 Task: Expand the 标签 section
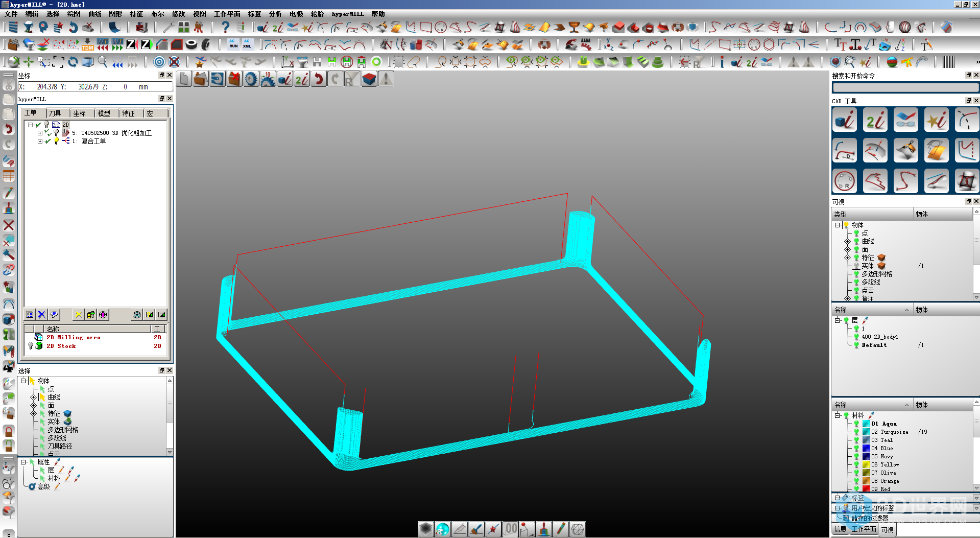[x=838, y=498]
